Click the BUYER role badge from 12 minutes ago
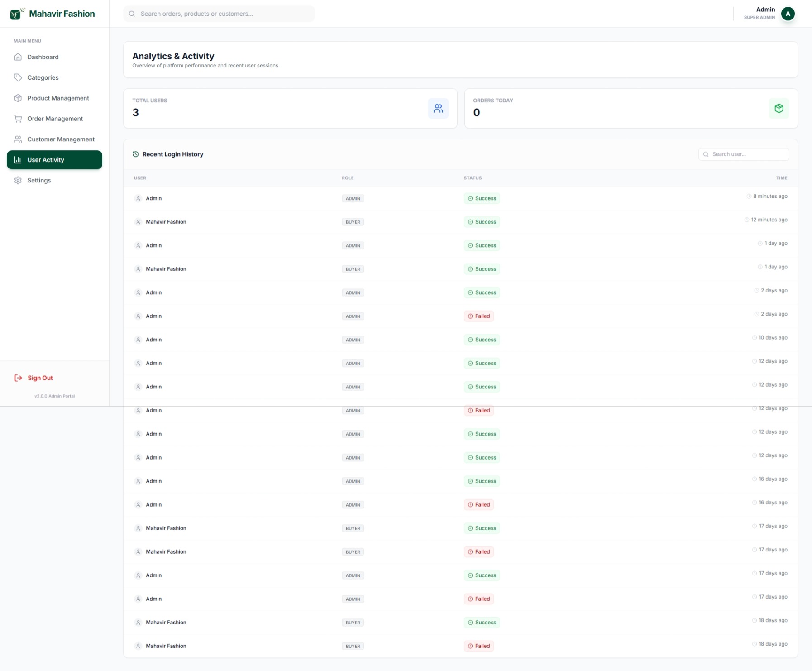Viewport: 812px width, 671px height. (x=353, y=222)
